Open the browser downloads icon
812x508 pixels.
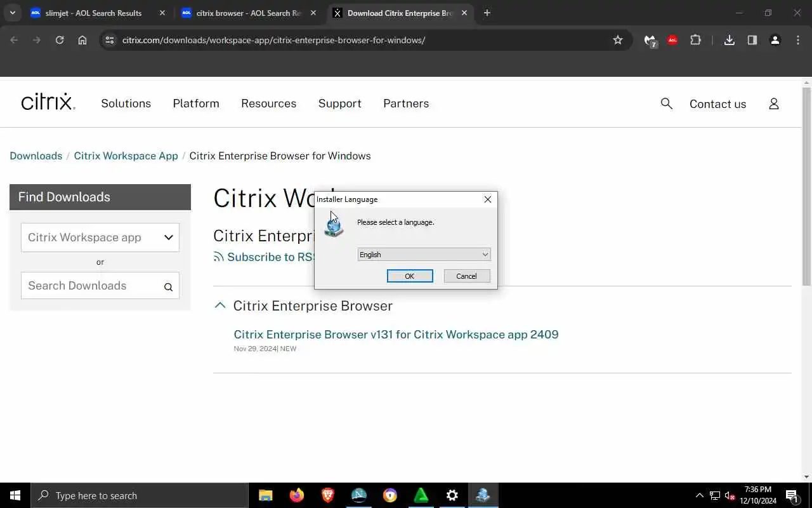(x=730, y=40)
